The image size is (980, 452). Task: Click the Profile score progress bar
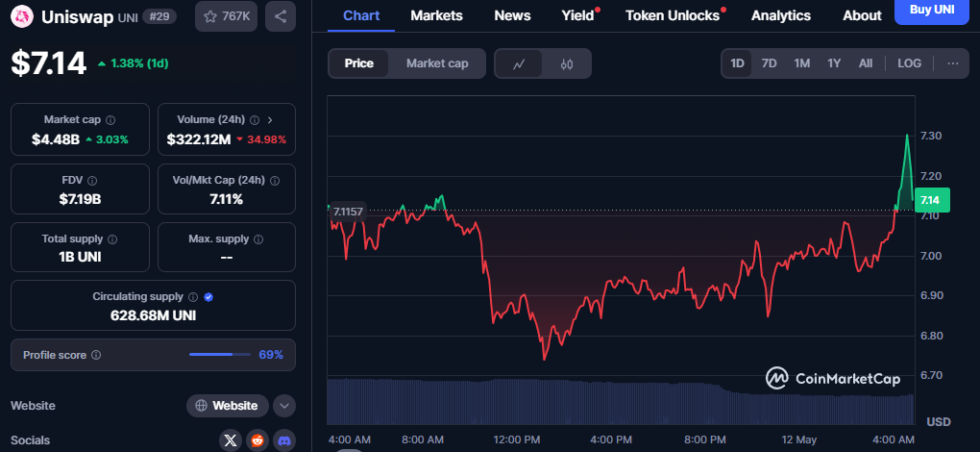tap(219, 355)
